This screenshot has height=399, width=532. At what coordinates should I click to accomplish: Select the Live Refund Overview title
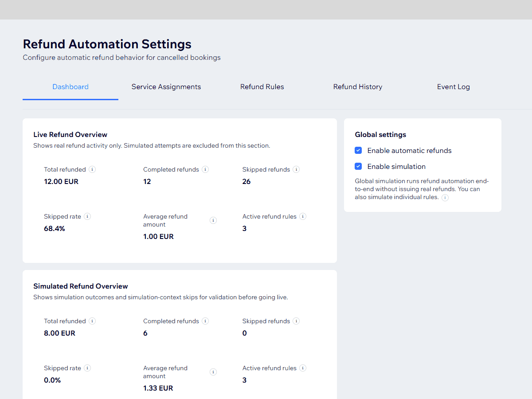[70, 135]
